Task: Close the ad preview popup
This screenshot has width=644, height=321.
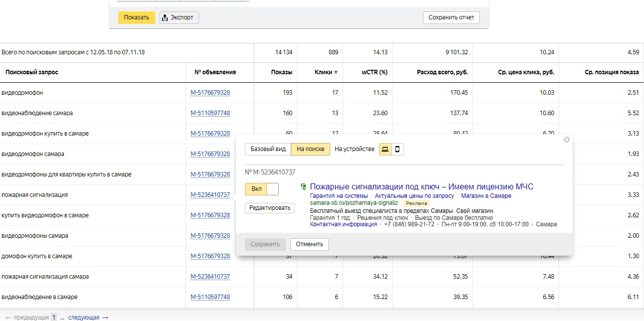Action: [566, 140]
